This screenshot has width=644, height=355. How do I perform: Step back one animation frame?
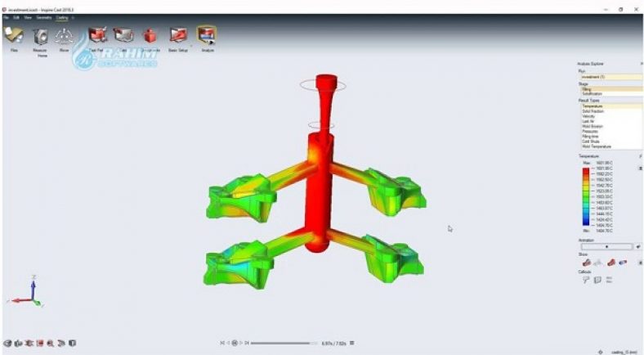pos(228,343)
